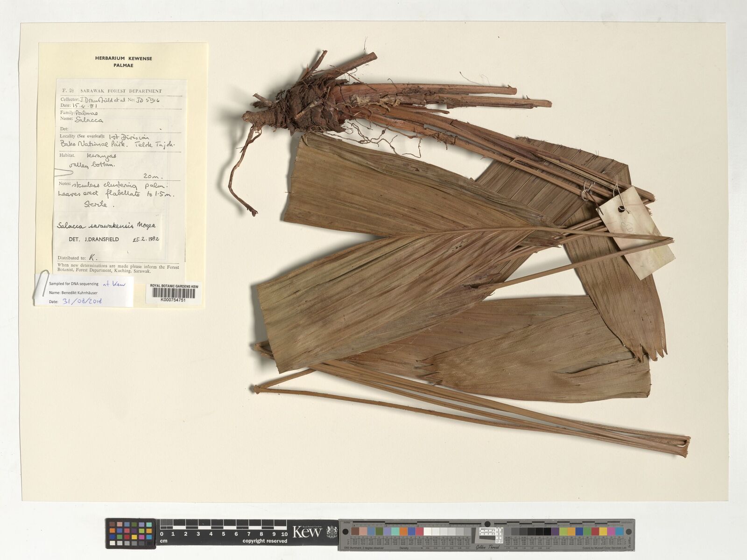The image size is (747, 560).
Task: Click the "copyright reserved" text on scale bar
Action: [x=265, y=541]
